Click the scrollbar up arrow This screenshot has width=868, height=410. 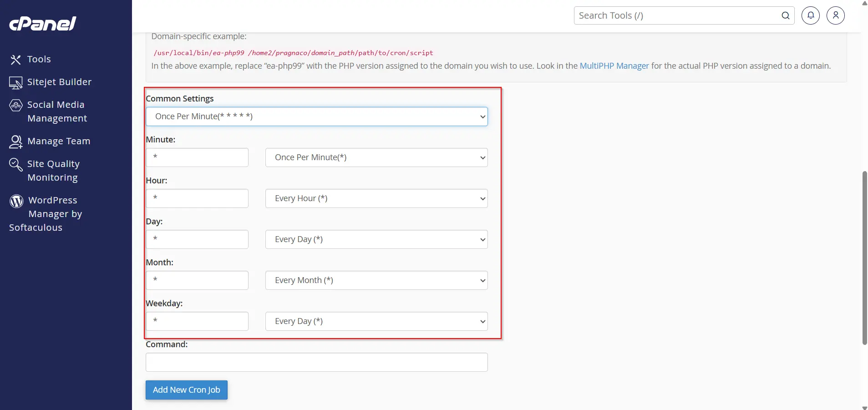(864, 3)
